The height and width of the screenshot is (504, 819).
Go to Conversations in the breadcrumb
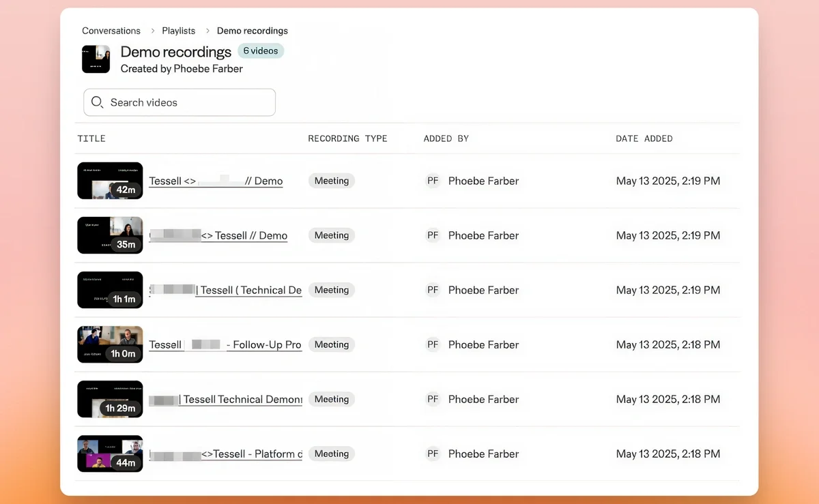tap(111, 31)
